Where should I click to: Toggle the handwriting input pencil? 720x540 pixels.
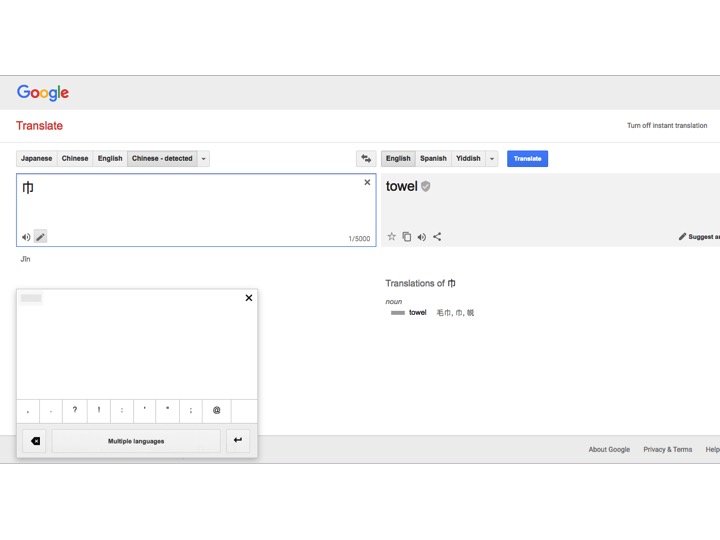click(40, 237)
